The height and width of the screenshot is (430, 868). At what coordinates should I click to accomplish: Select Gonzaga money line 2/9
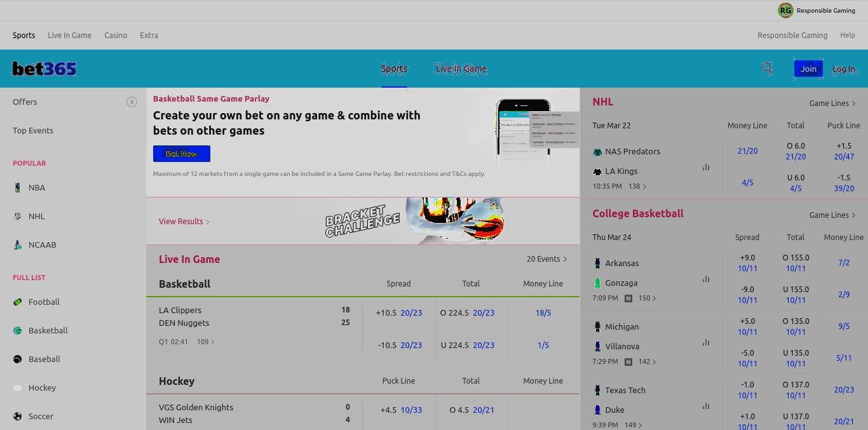[844, 294]
